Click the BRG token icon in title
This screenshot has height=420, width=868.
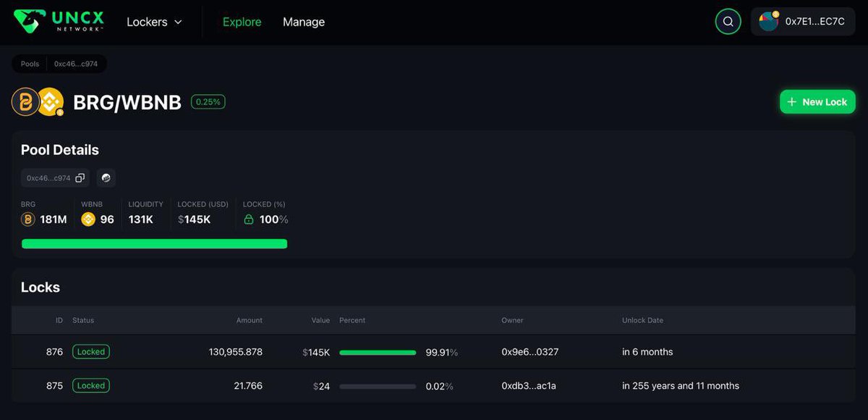click(25, 102)
